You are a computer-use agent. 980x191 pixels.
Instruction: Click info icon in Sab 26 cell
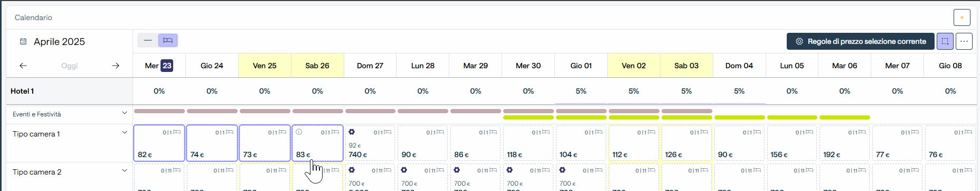(x=299, y=132)
